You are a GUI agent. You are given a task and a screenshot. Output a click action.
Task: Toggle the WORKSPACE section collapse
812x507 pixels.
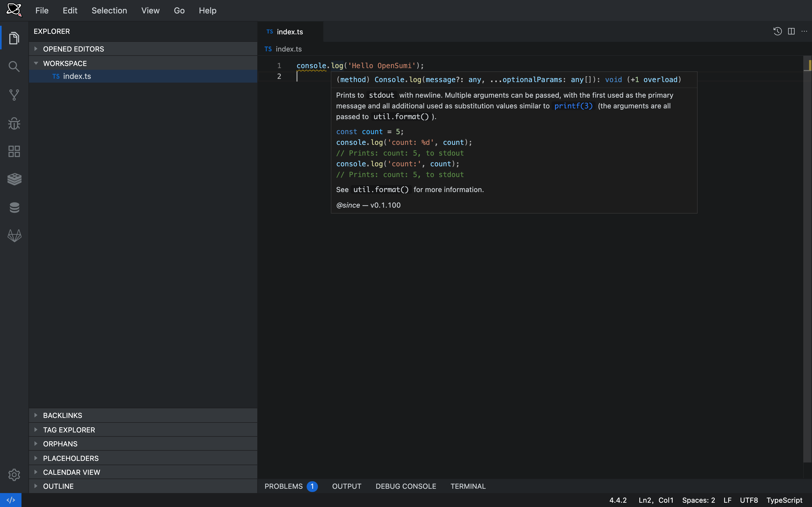coord(36,63)
